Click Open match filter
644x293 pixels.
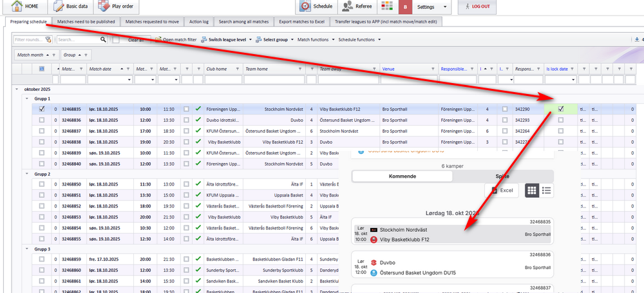pos(176,40)
